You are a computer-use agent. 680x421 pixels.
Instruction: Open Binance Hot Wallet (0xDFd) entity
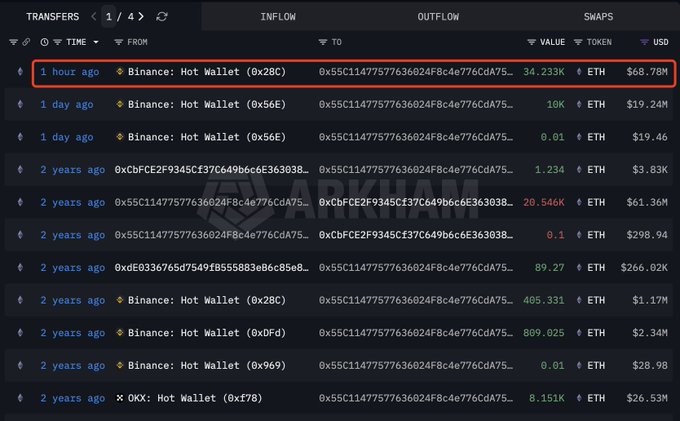coord(207,333)
